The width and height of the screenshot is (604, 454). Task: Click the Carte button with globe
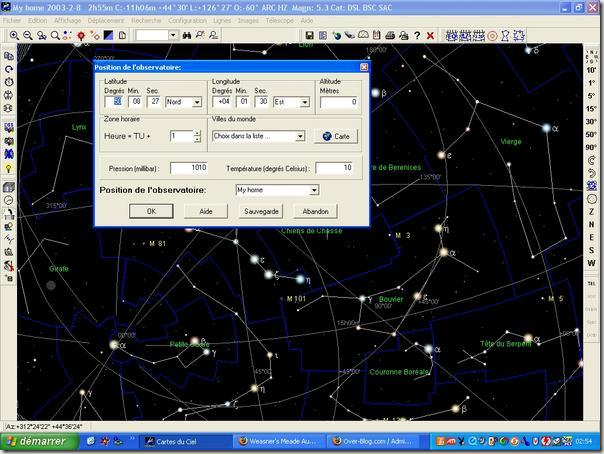[x=336, y=136]
